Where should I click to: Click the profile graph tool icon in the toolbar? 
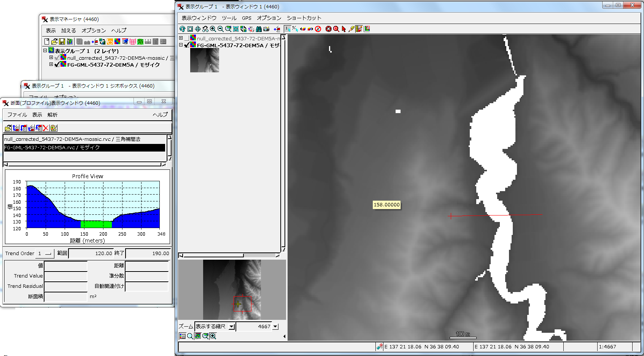359,29
